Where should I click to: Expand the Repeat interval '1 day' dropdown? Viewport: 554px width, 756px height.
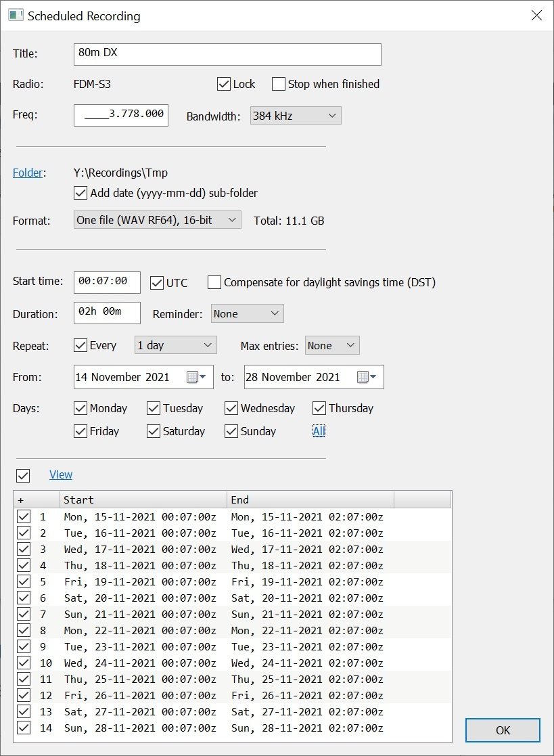(175, 345)
